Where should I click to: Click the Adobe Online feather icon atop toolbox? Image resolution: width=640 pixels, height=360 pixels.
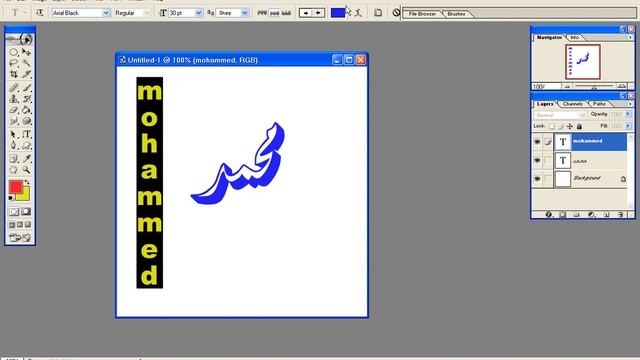[20, 39]
